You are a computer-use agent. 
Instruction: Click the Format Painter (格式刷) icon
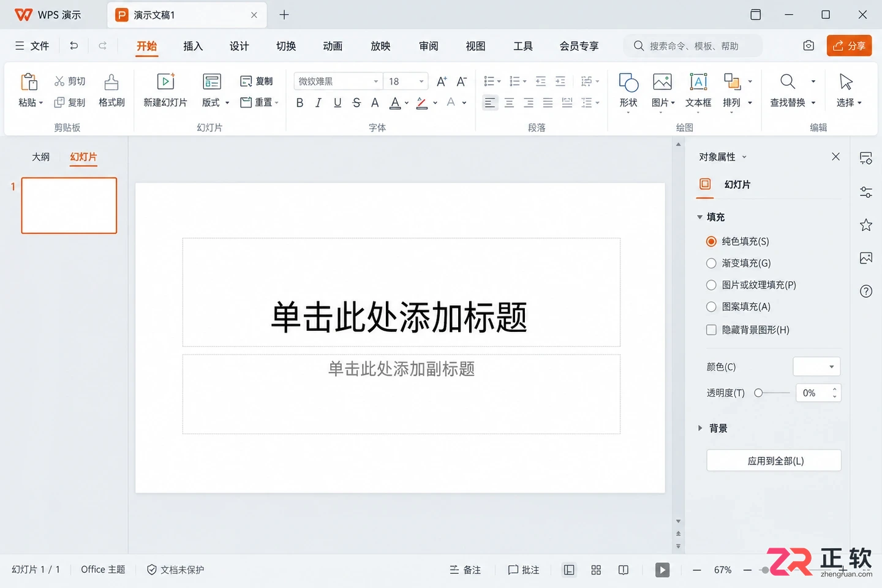(x=111, y=91)
